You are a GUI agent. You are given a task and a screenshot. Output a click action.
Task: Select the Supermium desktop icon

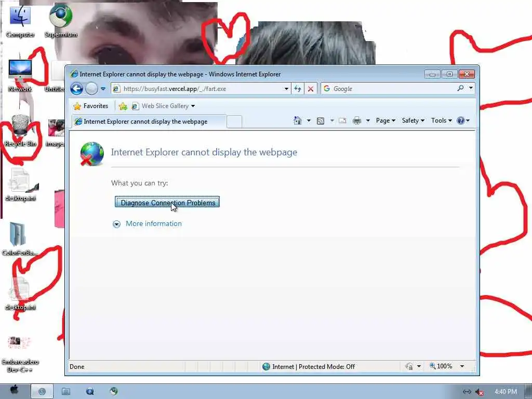point(61,20)
